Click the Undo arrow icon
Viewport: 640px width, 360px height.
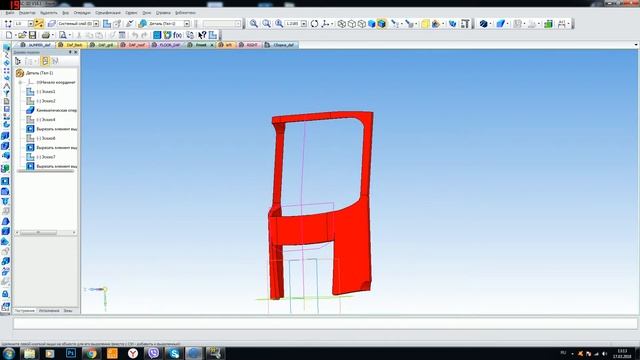pos(135,36)
